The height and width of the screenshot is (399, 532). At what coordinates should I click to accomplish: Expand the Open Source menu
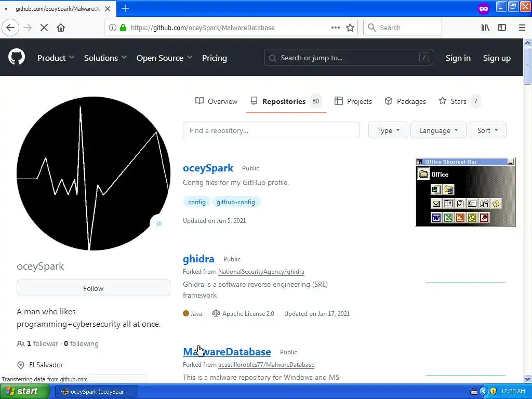(164, 58)
